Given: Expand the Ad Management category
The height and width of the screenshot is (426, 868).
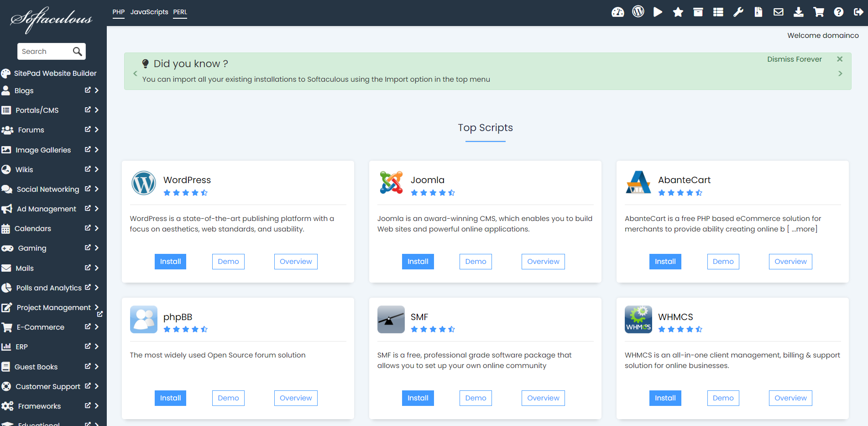Looking at the screenshot, I should tap(97, 209).
